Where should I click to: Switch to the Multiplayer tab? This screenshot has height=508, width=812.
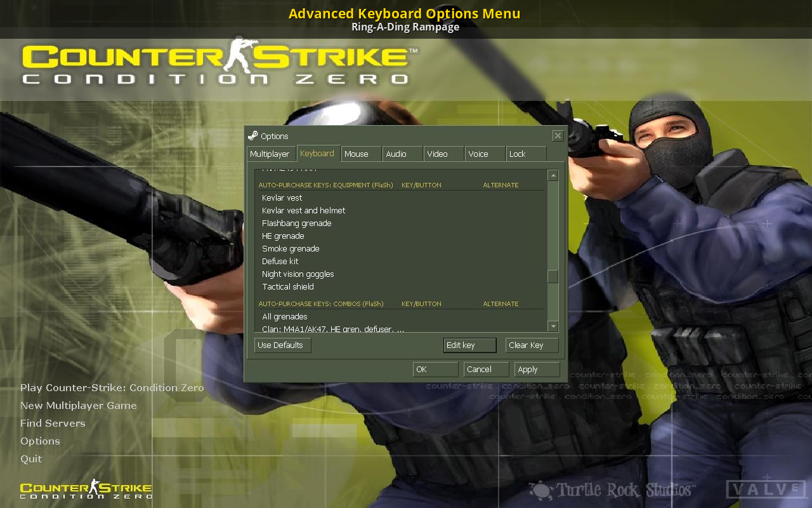point(270,154)
